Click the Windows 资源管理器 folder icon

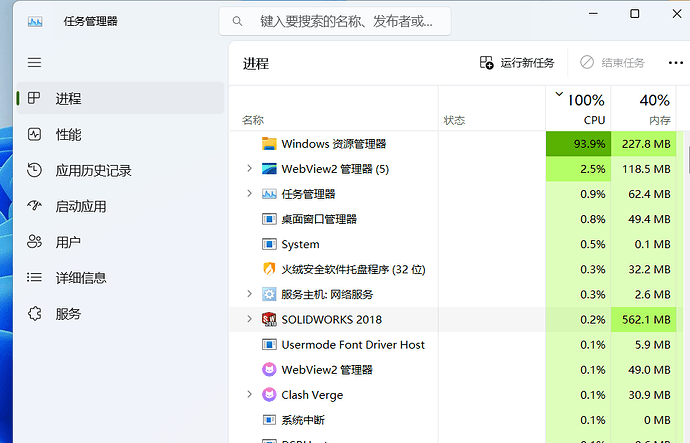[x=269, y=143]
